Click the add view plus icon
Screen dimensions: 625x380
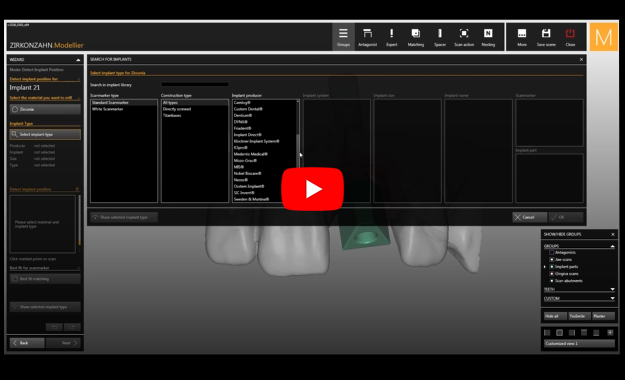pos(610,332)
